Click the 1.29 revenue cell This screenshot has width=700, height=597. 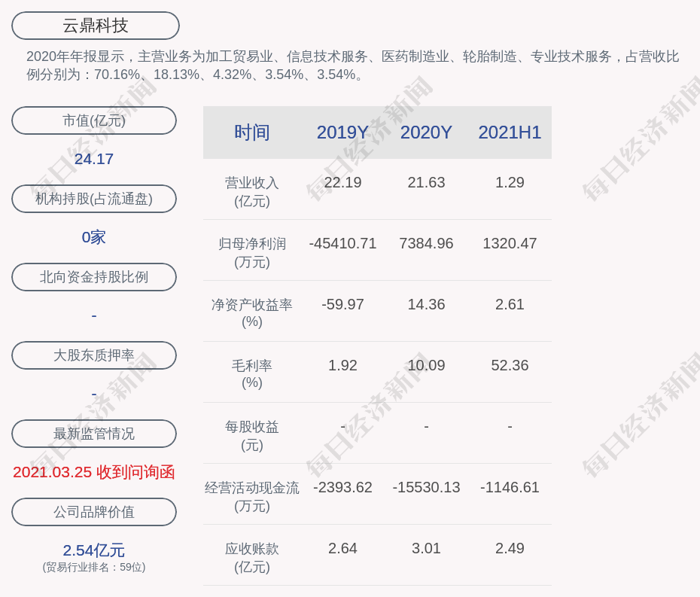tap(510, 183)
